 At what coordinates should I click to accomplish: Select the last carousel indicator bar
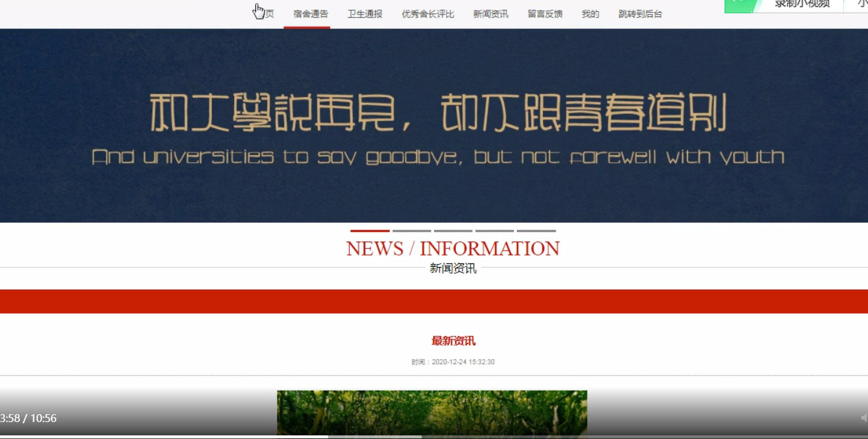click(x=536, y=231)
